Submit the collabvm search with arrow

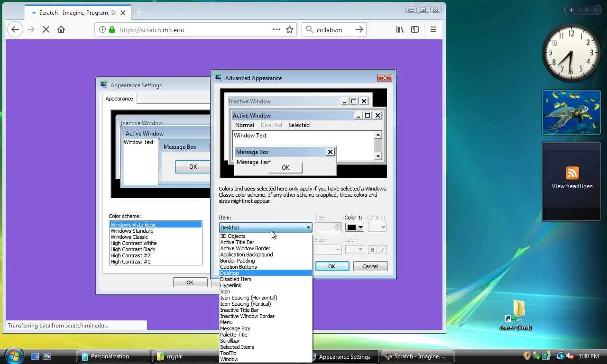359,29
